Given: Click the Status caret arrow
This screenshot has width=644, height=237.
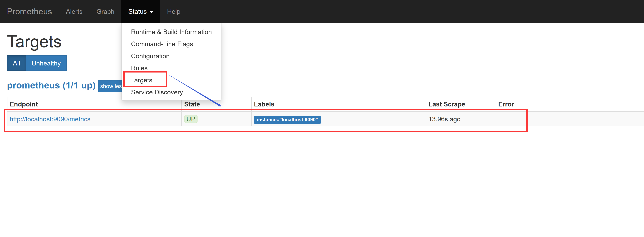Looking at the screenshot, I should [151, 12].
